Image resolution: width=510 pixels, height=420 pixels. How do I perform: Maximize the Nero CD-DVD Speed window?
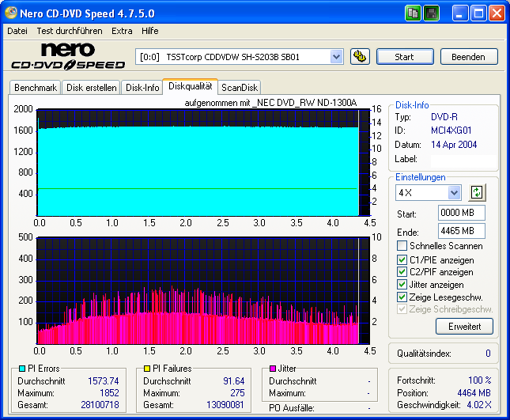(x=478, y=13)
